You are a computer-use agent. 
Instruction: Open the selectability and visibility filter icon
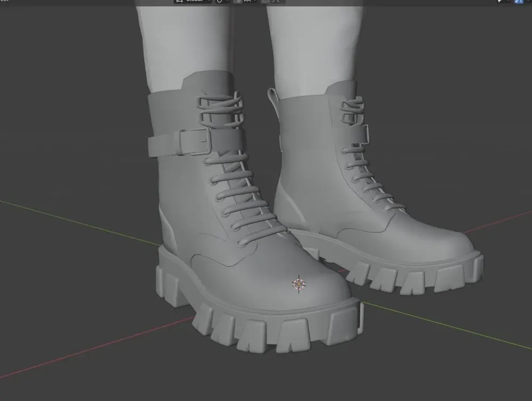click(500, 2)
